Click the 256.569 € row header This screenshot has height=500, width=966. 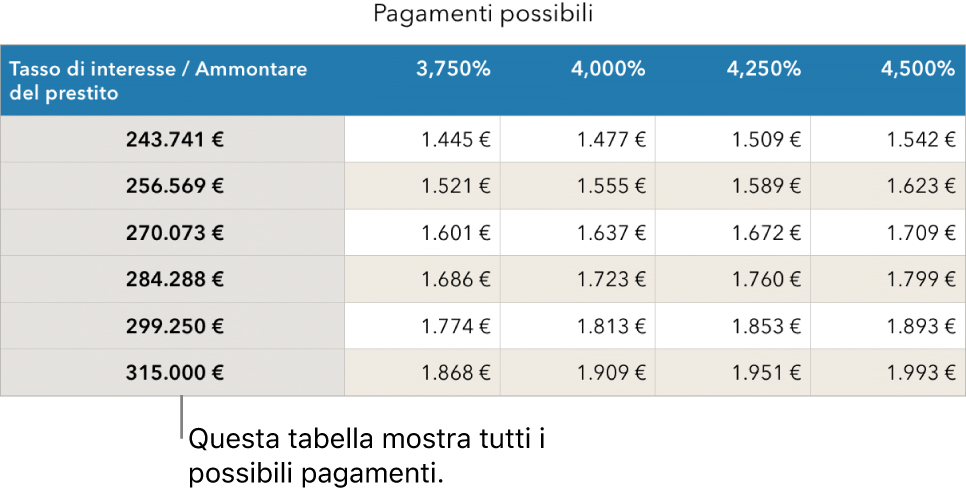point(174,186)
